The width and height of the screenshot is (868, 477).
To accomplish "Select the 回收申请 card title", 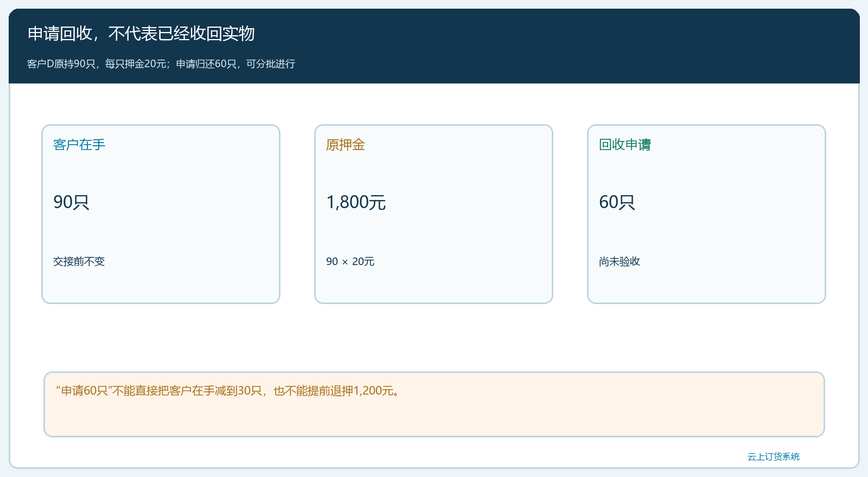I will pos(625,145).
